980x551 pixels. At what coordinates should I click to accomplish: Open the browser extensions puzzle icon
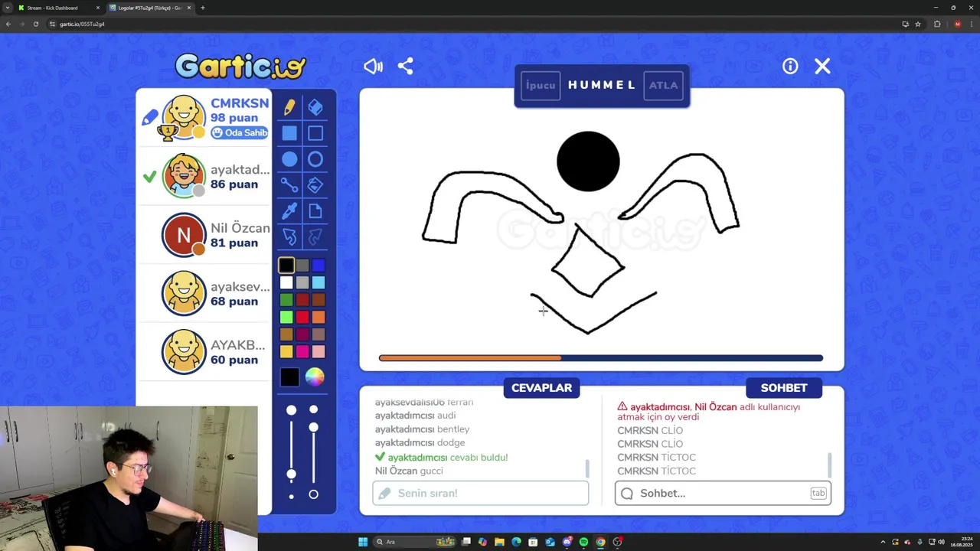coord(937,24)
